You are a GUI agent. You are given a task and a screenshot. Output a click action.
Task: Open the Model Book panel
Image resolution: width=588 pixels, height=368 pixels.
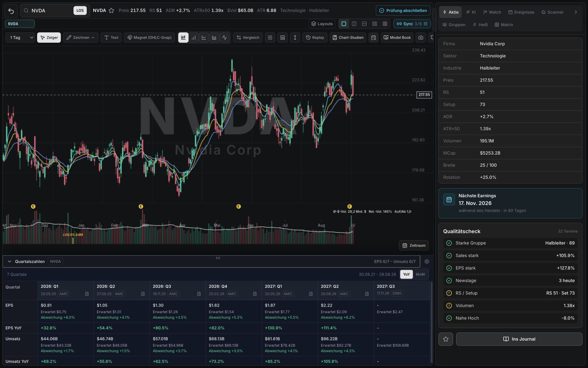(397, 38)
